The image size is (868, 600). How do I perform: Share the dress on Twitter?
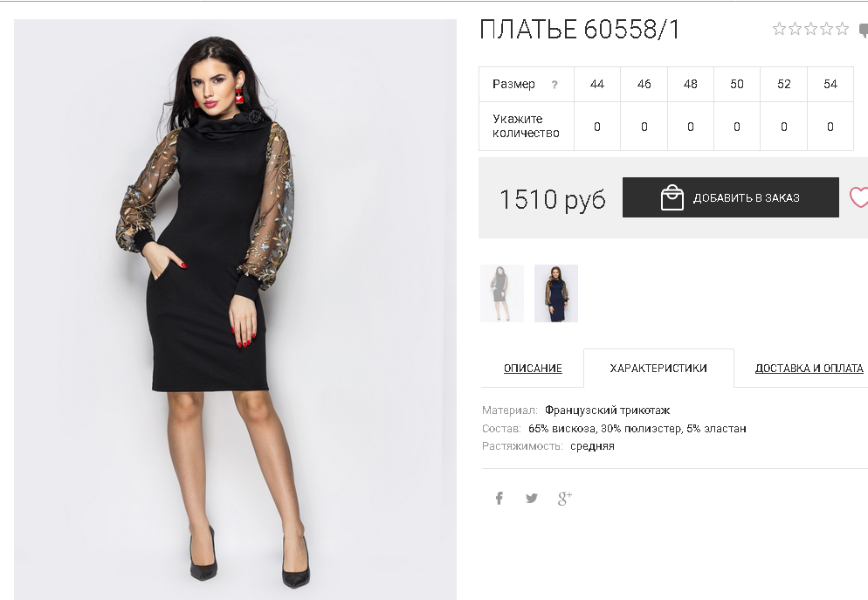(532, 498)
